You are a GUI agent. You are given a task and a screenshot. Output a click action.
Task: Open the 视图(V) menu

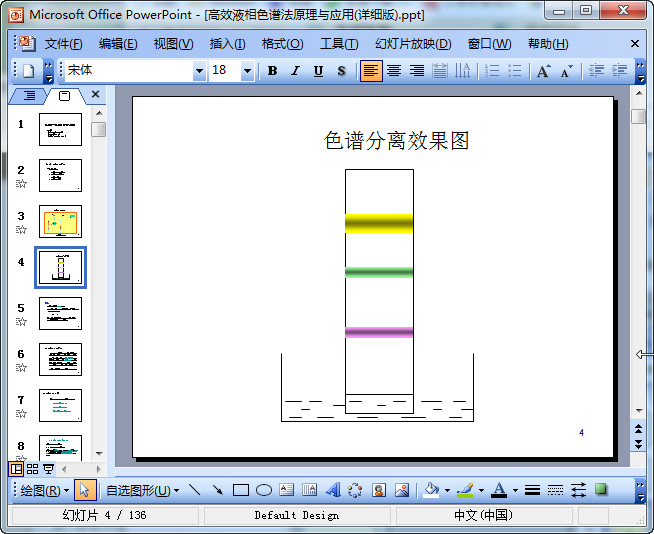point(174,43)
